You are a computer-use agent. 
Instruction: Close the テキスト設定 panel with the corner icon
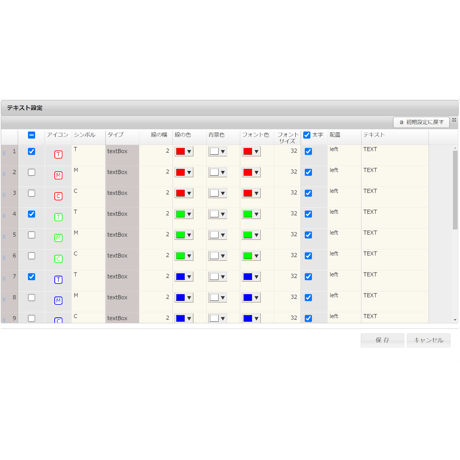pos(454,120)
